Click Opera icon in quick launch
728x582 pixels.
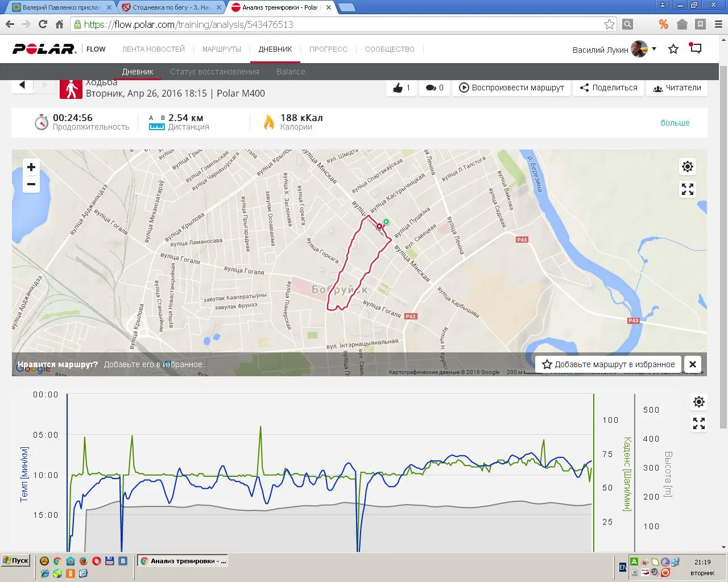[97, 561]
